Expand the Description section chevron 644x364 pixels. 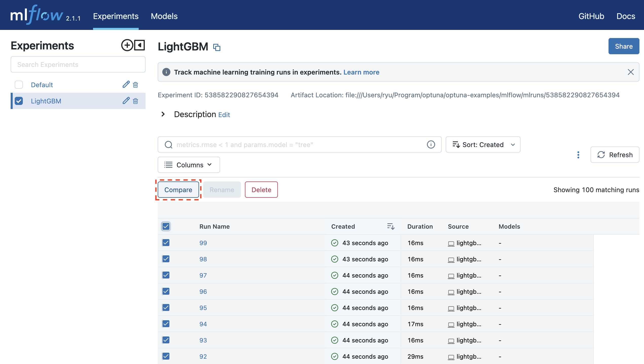[x=163, y=114]
